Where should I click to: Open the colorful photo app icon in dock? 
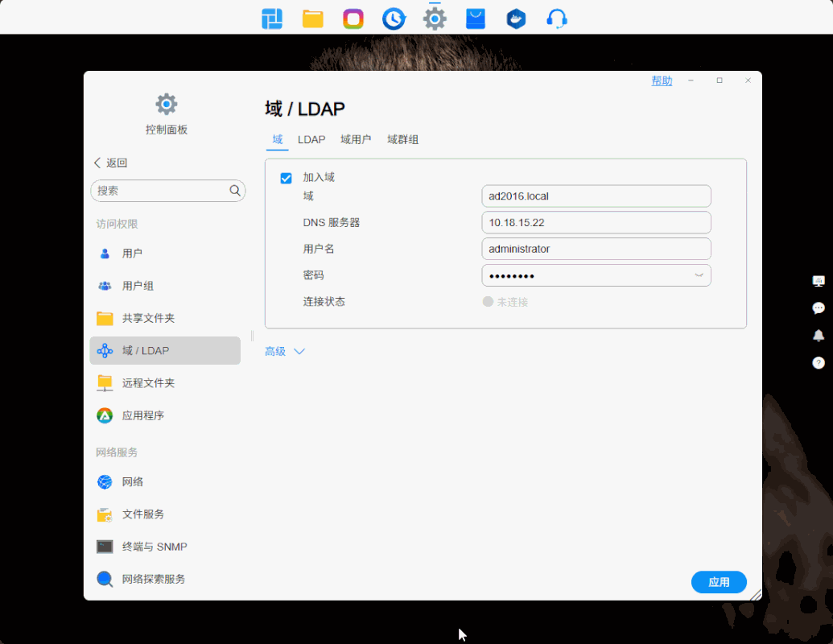[x=353, y=19]
